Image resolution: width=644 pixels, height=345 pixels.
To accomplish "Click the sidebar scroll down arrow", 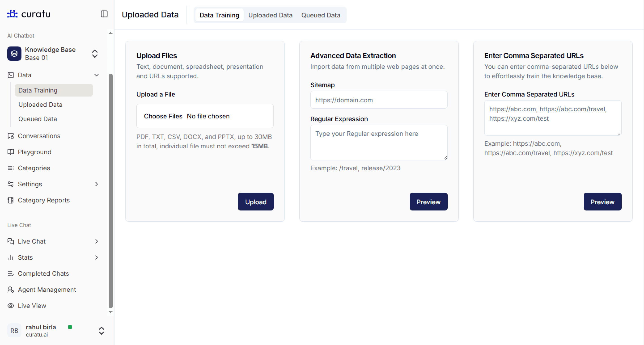I will point(110,312).
